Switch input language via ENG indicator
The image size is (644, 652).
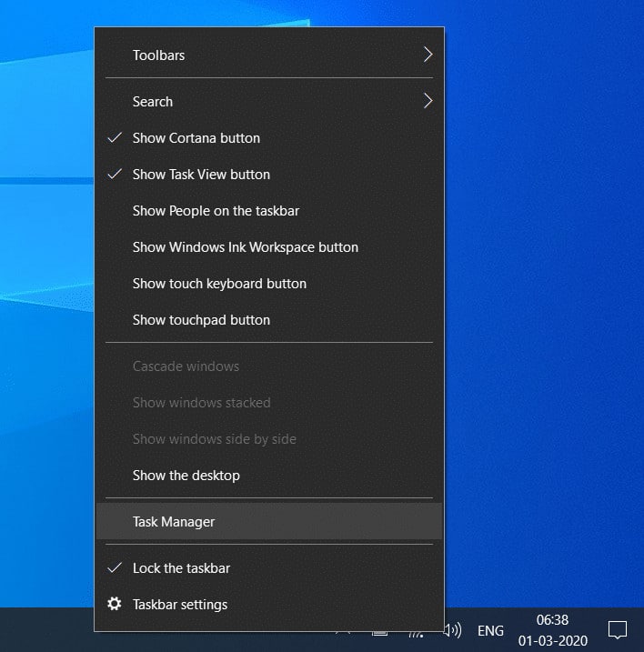click(490, 631)
